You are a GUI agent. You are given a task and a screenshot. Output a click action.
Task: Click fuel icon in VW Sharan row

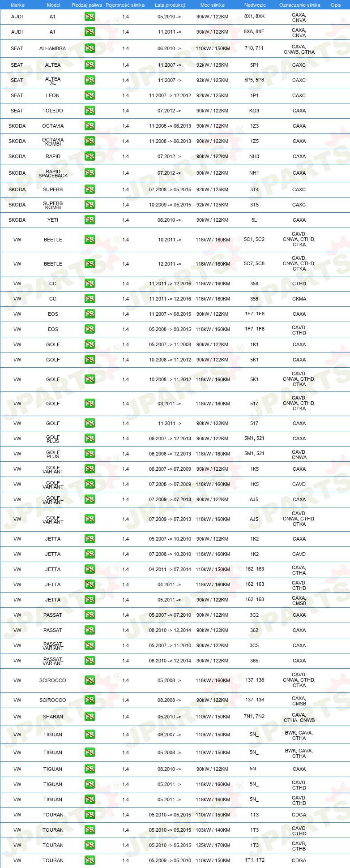[x=90, y=717]
